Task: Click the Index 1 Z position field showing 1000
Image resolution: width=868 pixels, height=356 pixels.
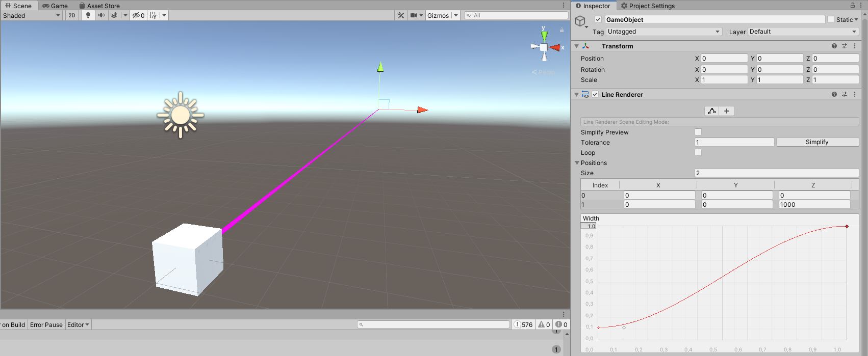Action: pos(814,204)
